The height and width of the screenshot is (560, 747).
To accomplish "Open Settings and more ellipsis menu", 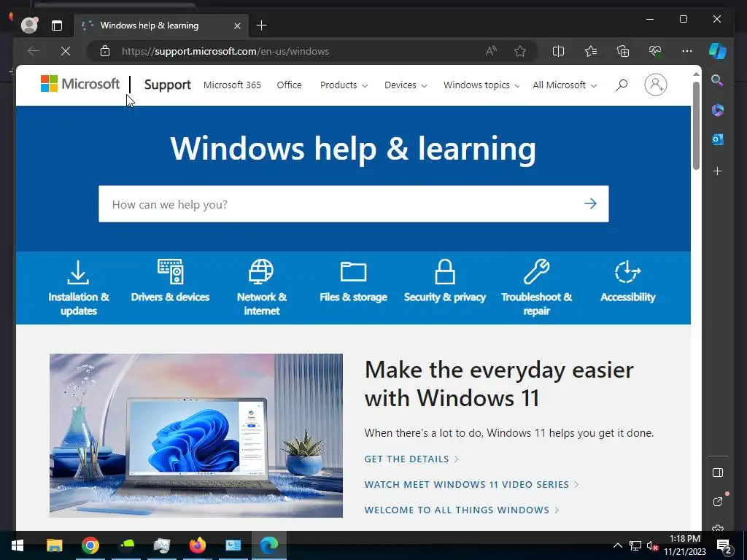I will (687, 51).
